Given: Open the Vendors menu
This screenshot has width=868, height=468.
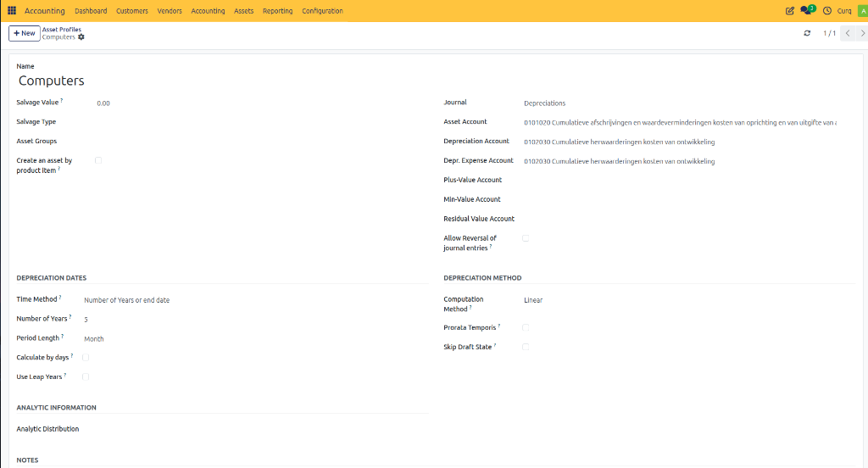Looking at the screenshot, I should (x=170, y=10).
